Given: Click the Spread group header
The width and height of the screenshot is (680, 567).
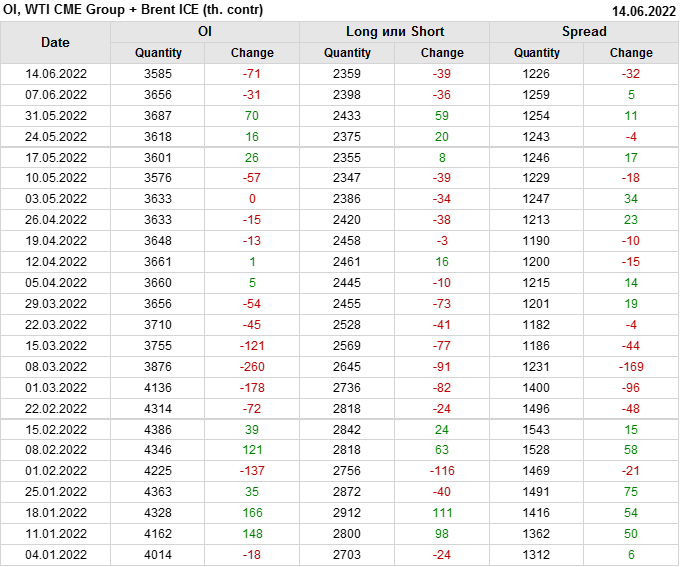Looking at the screenshot, I should coord(584,32).
